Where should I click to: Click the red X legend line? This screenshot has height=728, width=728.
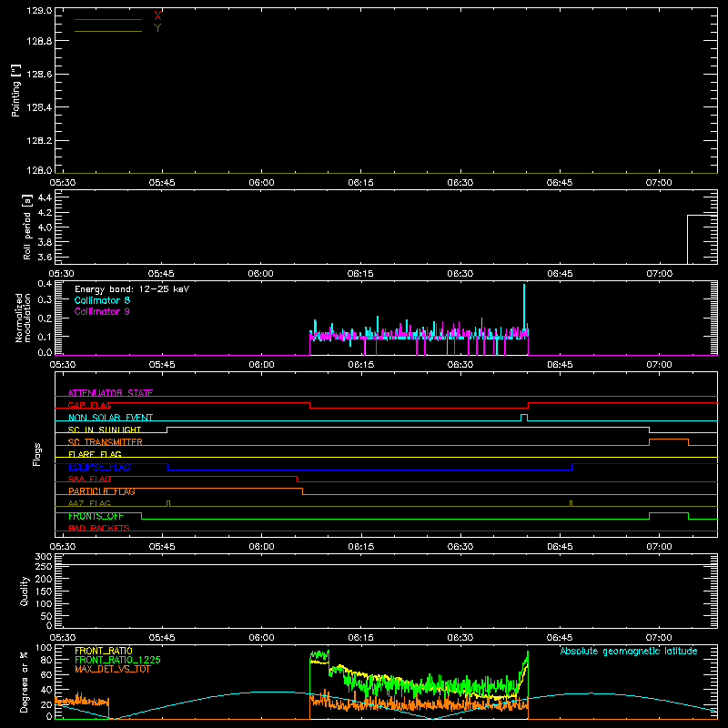(108, 19)
